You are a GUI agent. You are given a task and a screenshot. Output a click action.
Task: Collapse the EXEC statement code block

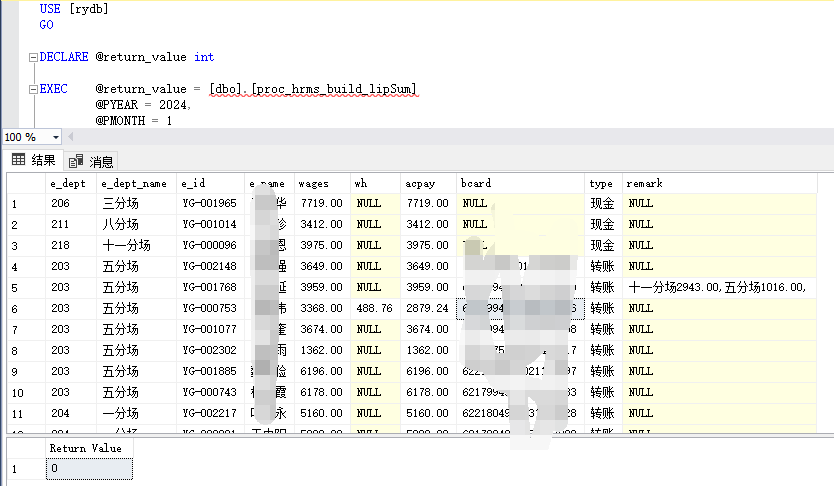click(33, 88)
